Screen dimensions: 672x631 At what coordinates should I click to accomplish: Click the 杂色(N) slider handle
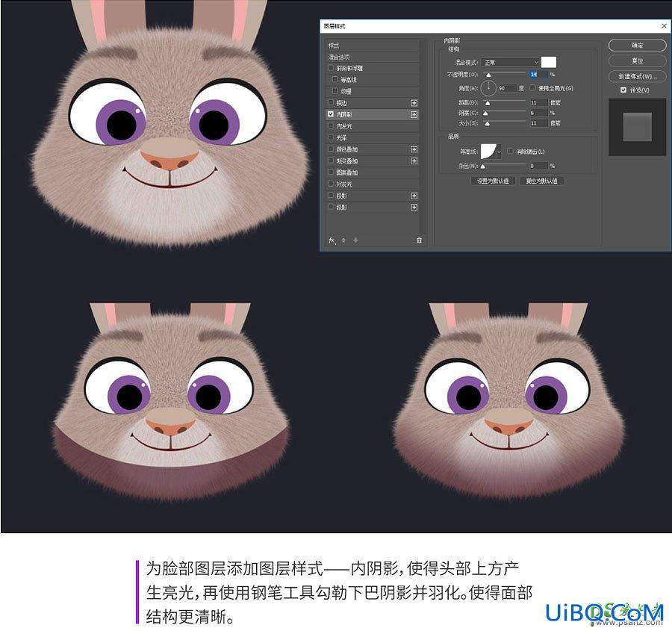[x=483, y=167]
